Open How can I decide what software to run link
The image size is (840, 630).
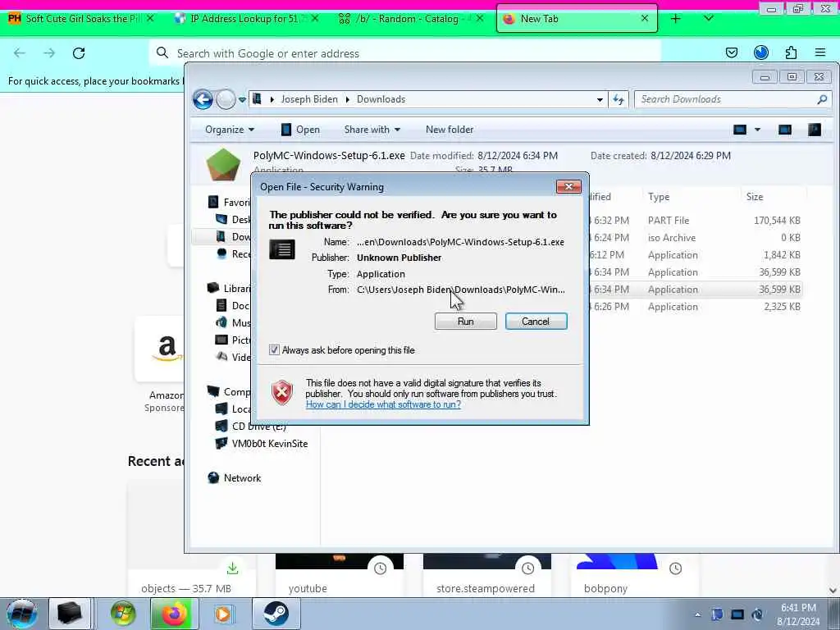pyautogui.click(x=383, y=404)
